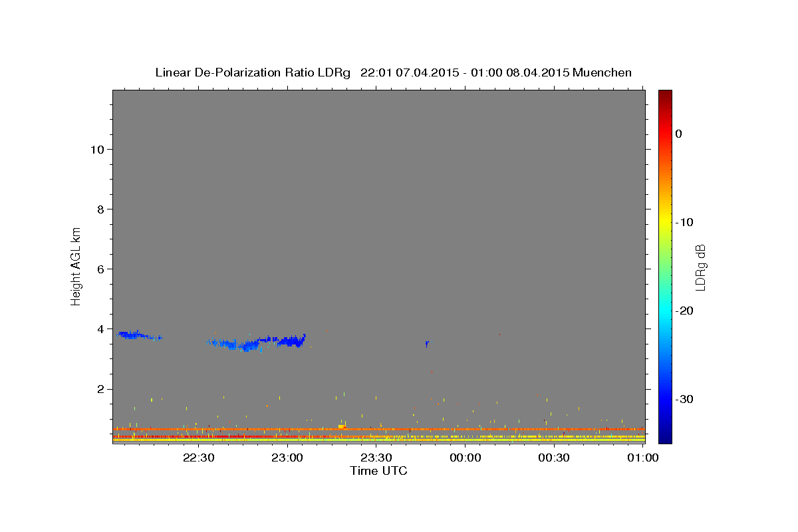Image resolution: width=798 pixels, height=532 pixels.
Task: Click the blue cloud layer near 22:10
Action: pos(138,335)
